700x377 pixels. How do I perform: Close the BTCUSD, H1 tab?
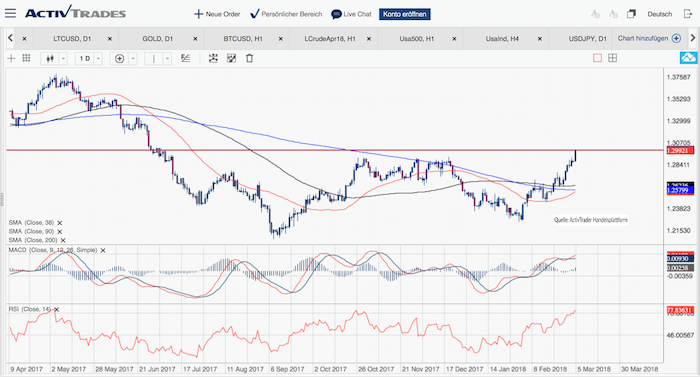[281, 39]
